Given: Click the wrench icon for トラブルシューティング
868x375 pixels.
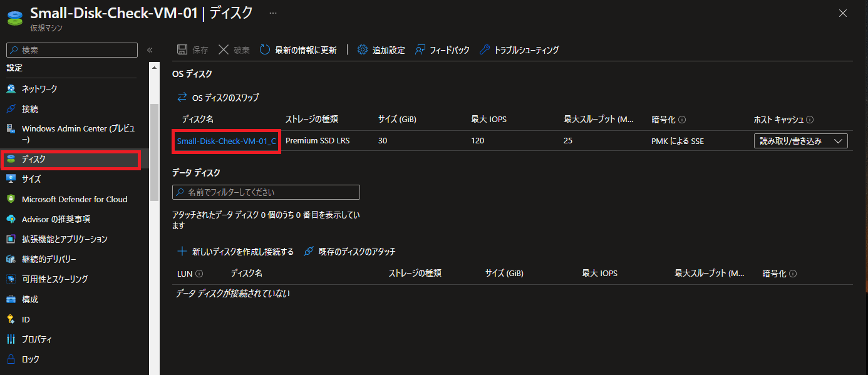Looking at the screenshot, I should pyautogui.click(x=485, y=50).
